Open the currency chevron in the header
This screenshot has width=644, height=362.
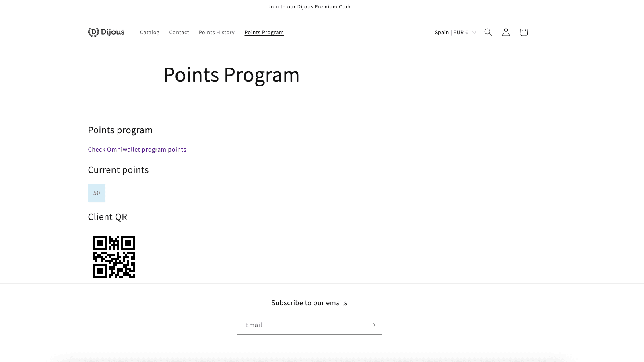click(x=474, y=33)
